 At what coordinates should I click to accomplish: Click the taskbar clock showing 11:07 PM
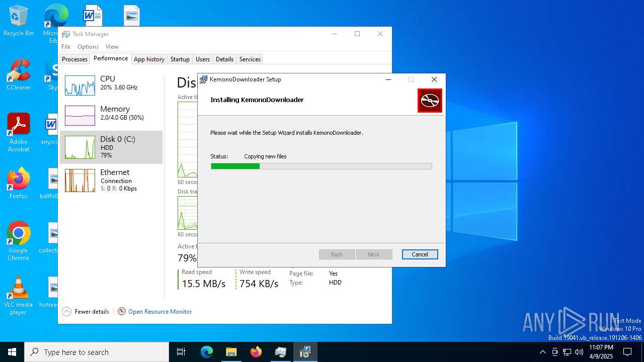(601, 352)
